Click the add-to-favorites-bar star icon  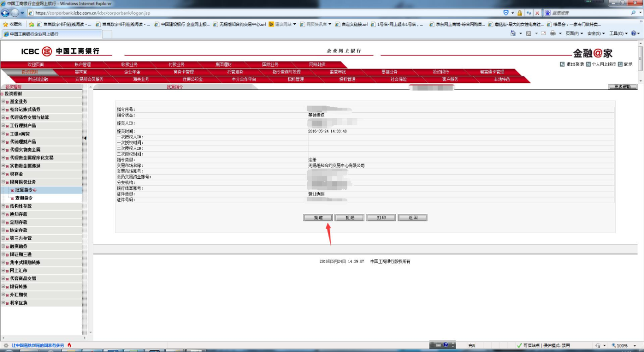point(32,24)
